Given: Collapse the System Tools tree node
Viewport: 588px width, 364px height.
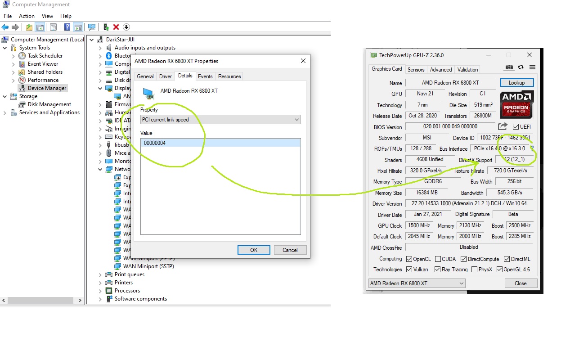Looking at the screenshot, I should click(x=5, y=48).
